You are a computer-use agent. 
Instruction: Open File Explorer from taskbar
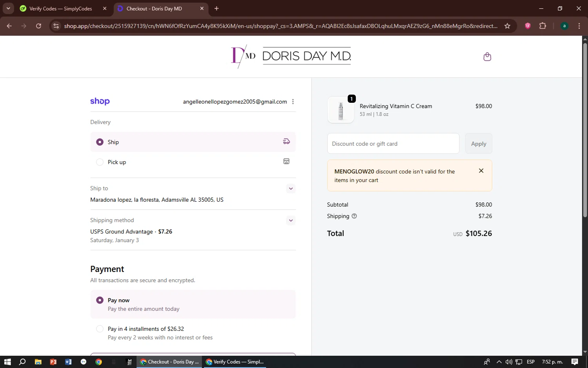[x=38, y=362]
